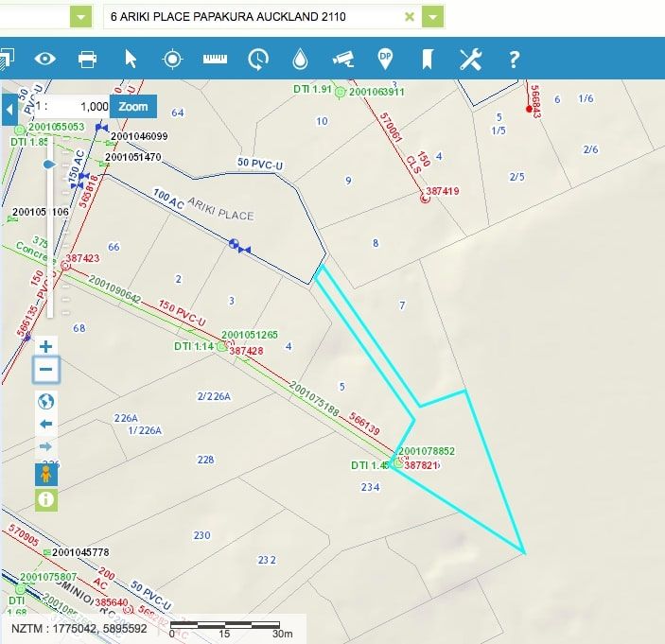Select the arrow pointer tool
Screen dimensions: 665x644
[x=131, y=60]
